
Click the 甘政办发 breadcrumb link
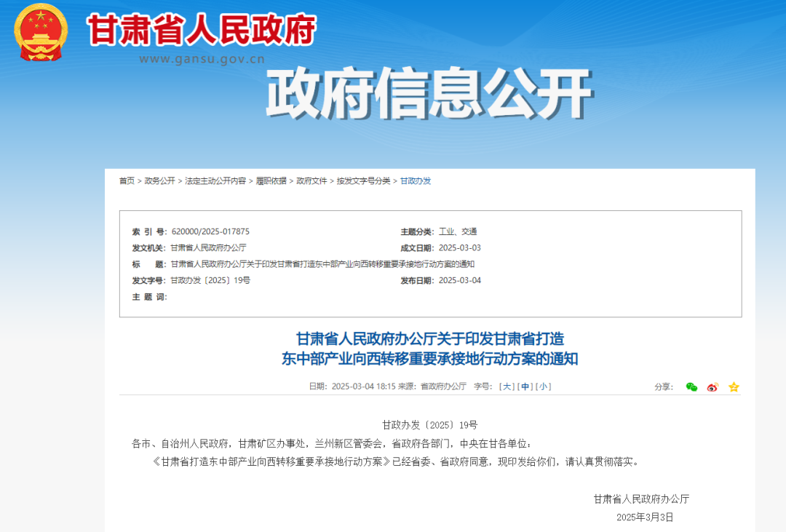pos(416,181)
